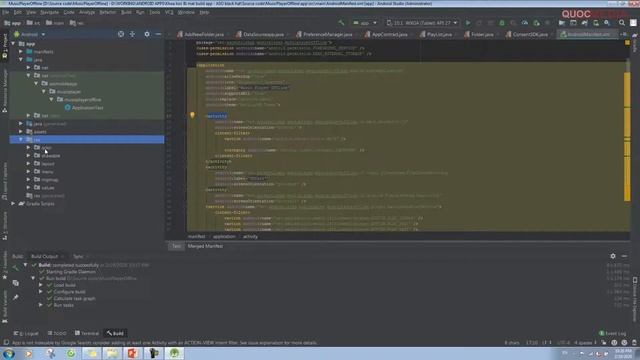The width and height of the screenshot is (640, 360).
Task: Expand the manifests folder arrow
Action: pyautogui.click(x=21, y=52)
